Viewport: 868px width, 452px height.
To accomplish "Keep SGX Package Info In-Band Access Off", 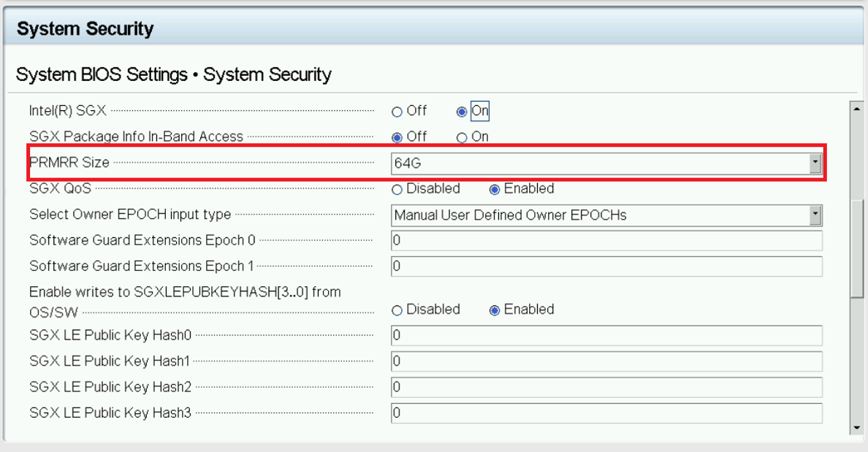I will [397, 137].
